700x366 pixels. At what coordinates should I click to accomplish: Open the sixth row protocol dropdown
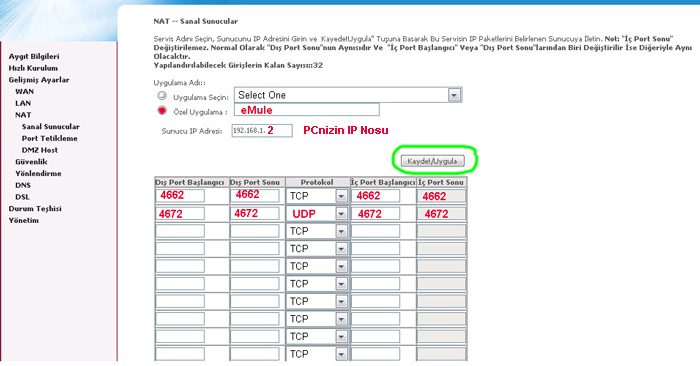tap(317, 284)
